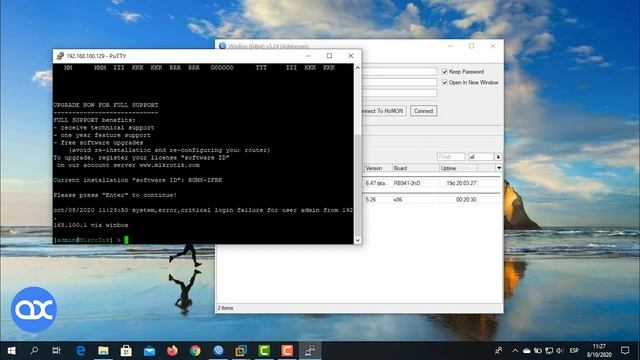This screenshot has width=640, height=360.
Task: Open the battery status tray icon
Action: point(538,351)
